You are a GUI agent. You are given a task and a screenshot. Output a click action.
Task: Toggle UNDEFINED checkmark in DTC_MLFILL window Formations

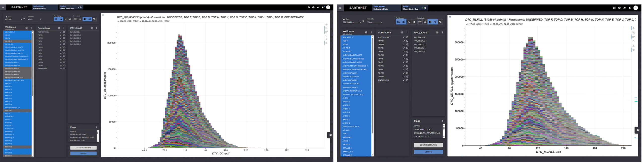pos(404,80)
